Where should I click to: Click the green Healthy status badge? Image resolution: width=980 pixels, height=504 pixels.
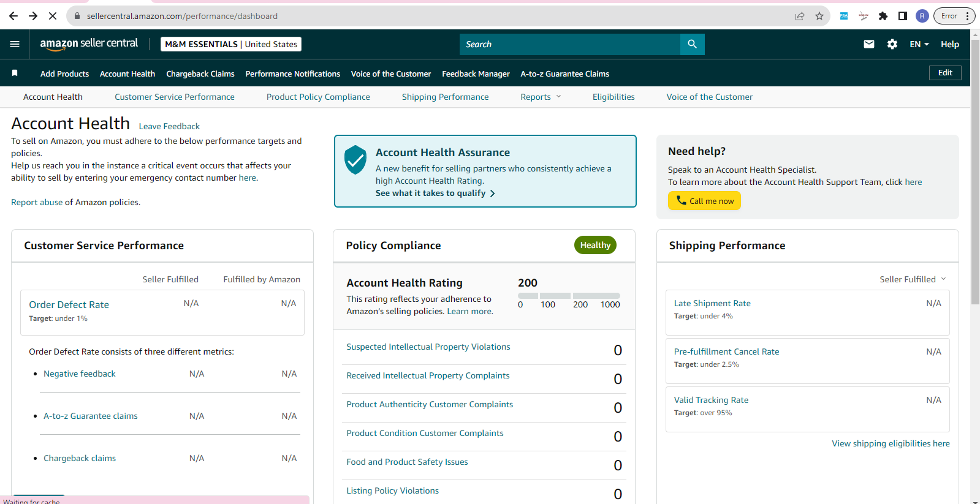point(595,245)
